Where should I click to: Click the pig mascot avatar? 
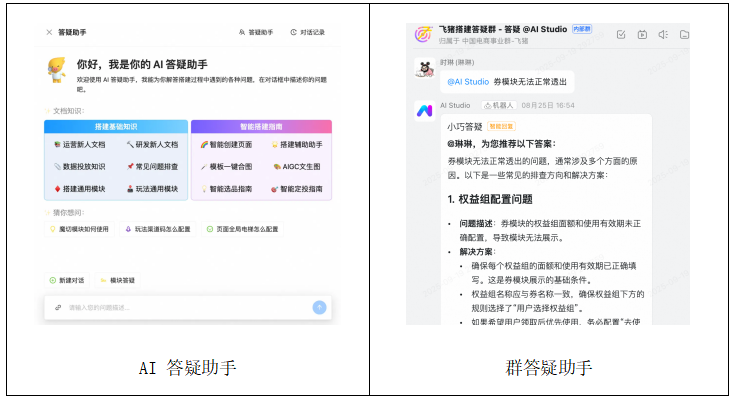tap(57, 70)
